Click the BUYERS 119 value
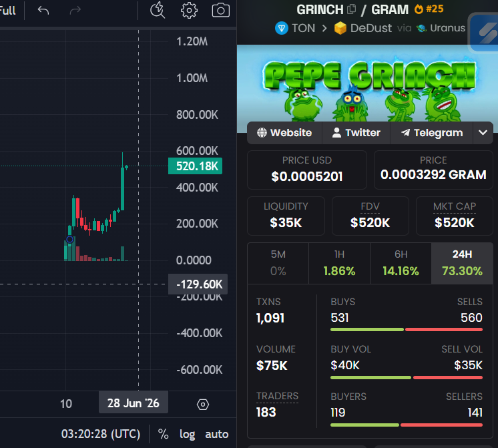 338,413
